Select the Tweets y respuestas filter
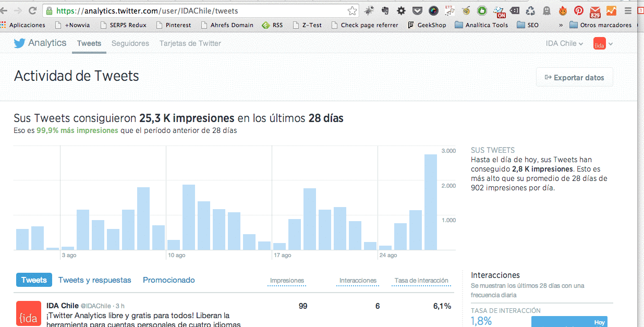The width and height of the screenshot is (644, 327). [x=94, y=280]
